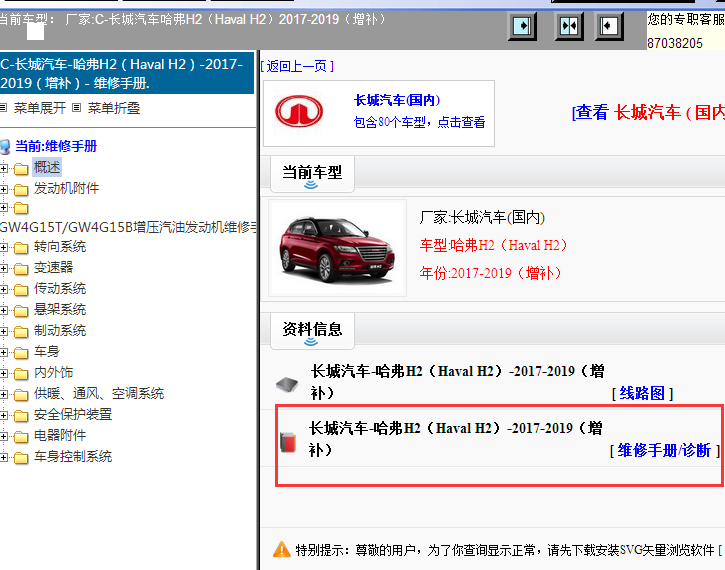Expand the 供暖、通风、空调系统 node
Screen dimensions: 725x570
click(3, 394)
